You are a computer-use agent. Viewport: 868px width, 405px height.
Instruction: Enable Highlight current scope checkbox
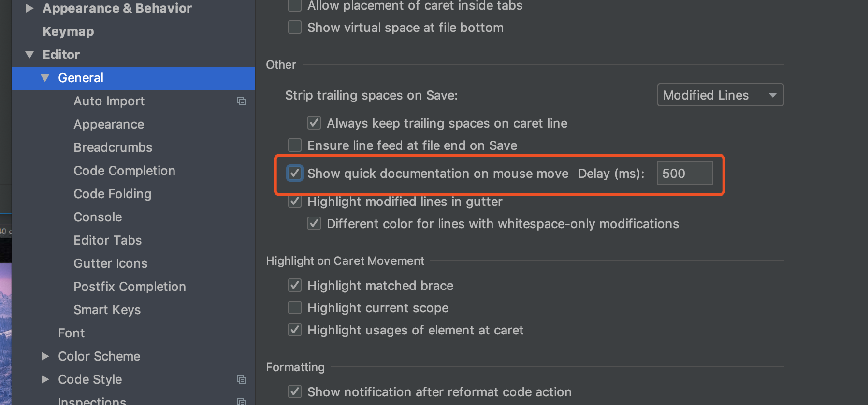(x=295, y=308)
